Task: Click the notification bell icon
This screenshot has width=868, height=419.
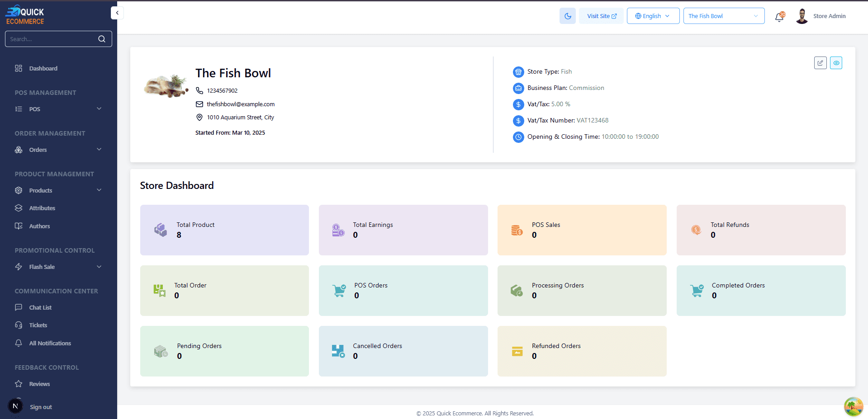Action: (779, 17)
